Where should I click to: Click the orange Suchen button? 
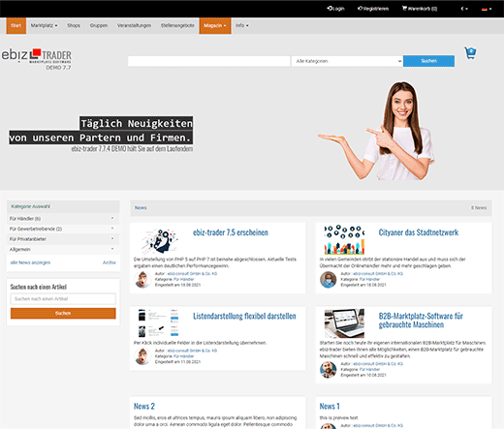click(x=63, y=313)
